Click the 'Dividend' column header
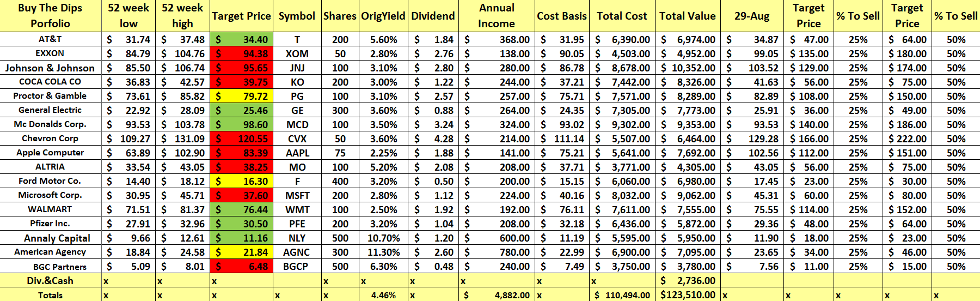Screen dimensions: 980x301 [x=433, y=16]
